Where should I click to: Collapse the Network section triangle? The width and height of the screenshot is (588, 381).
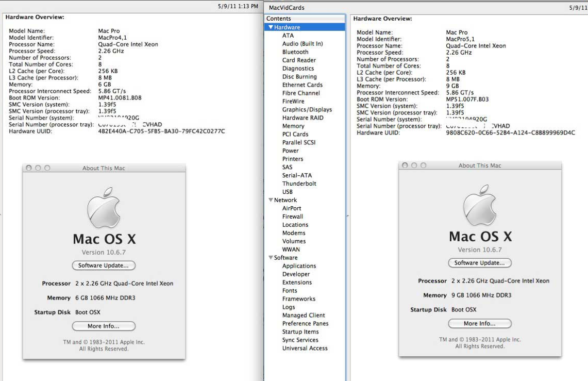click(271, 200)
